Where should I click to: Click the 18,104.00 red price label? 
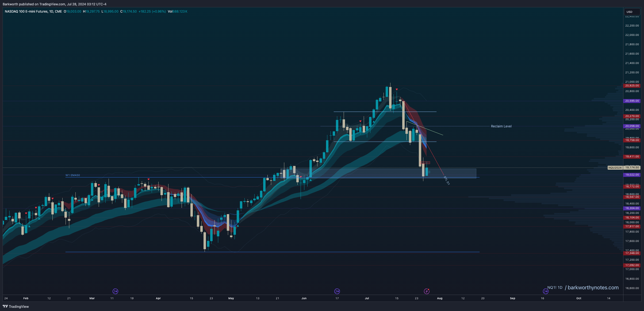(x=632, y=218)
